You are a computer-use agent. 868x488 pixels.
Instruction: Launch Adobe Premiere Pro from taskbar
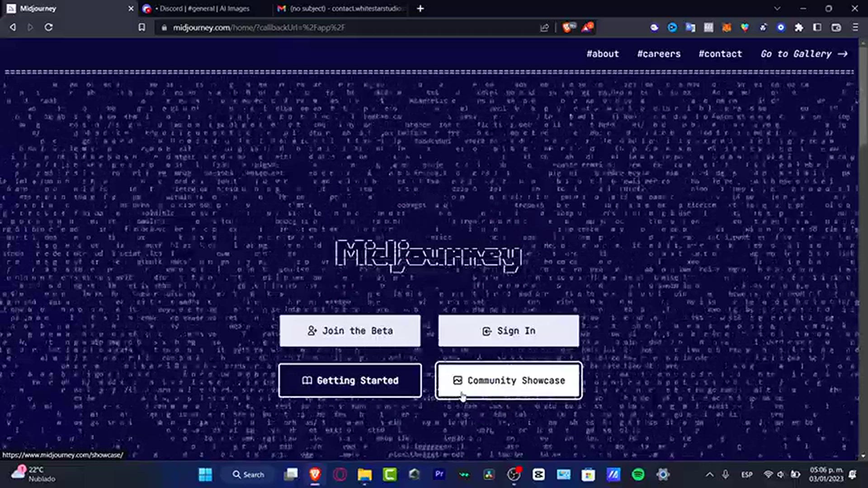coord(439,474)
